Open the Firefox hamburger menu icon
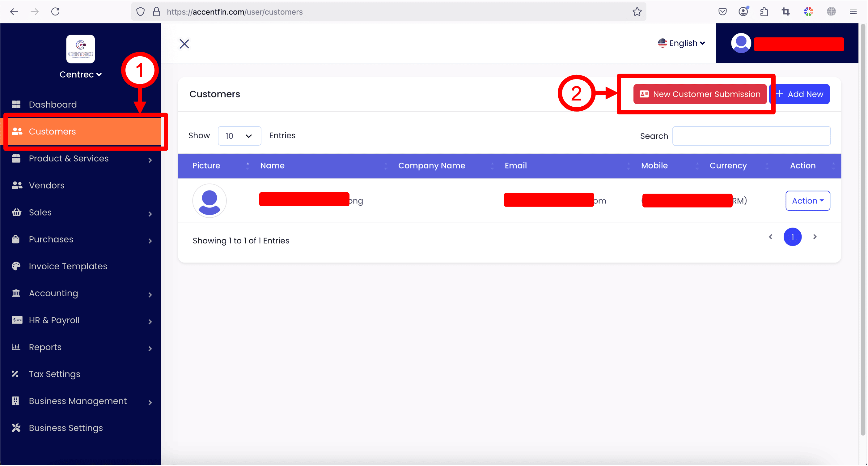Image resolution: width=868 pixels, height=466 pixels. [x=853, y=12]
